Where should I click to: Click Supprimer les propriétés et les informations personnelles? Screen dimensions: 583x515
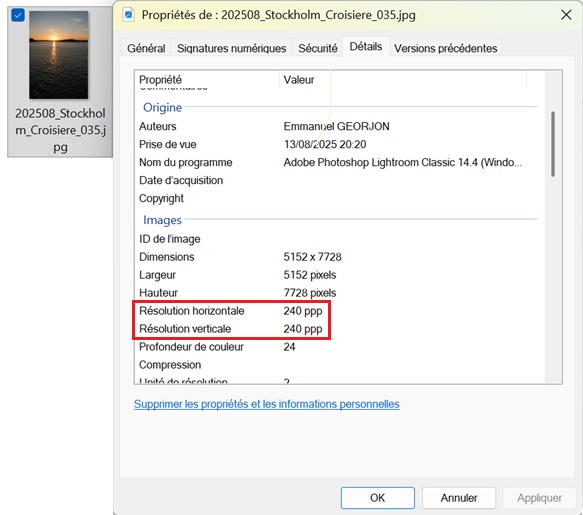coord(267,404)
